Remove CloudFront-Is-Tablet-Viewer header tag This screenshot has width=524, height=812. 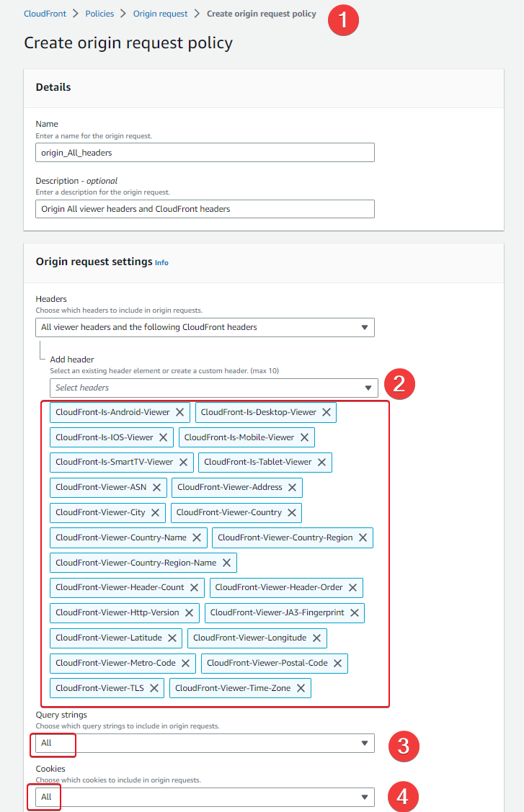[x=322, y=462]
